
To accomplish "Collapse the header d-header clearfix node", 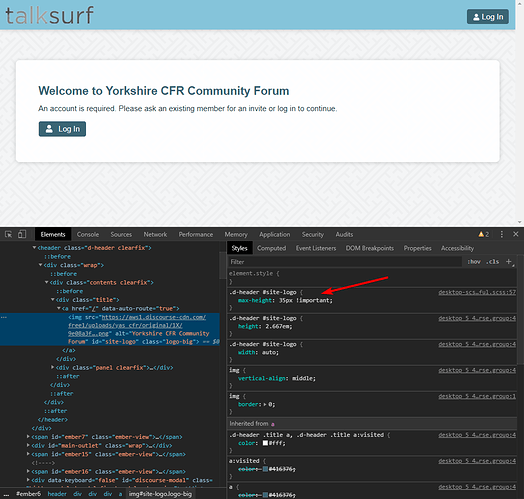I will click(34, 248).
